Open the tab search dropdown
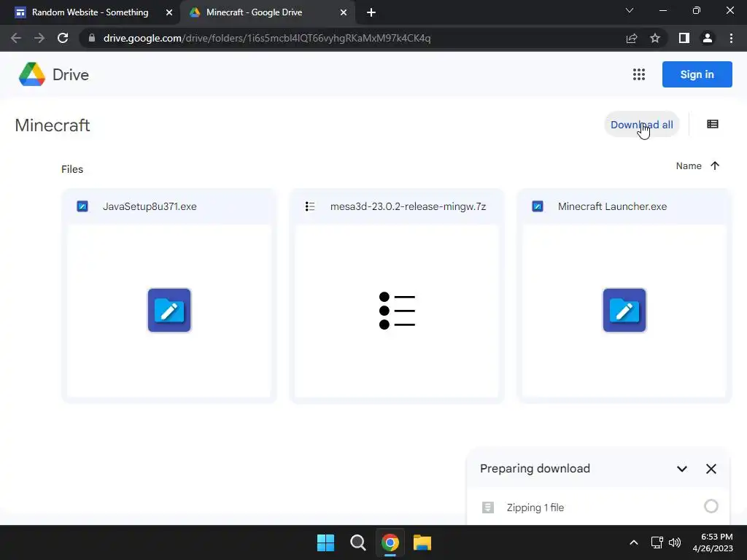747x560 pixels. (x=629, y=10)
